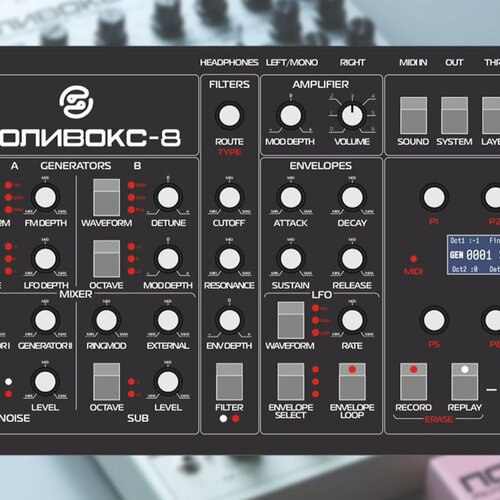The height and width of the screenshot is (500, 500).
Task: Cycle the ENVELOPE SELECT switch
Action: point(291,381)
